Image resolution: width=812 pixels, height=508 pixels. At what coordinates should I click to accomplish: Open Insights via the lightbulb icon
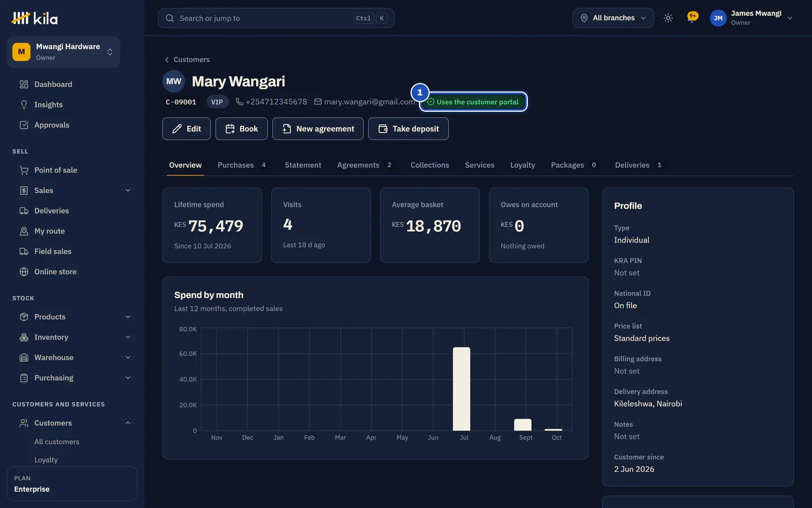tap(24, 104)
